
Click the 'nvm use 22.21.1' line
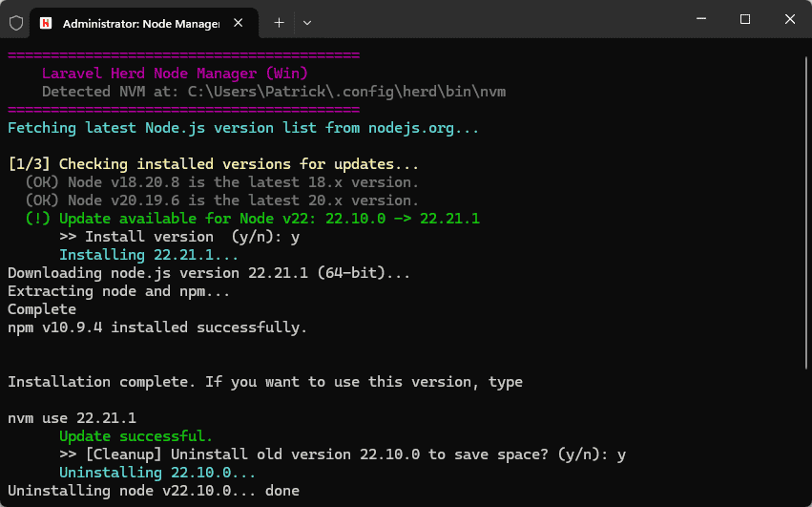72,418
